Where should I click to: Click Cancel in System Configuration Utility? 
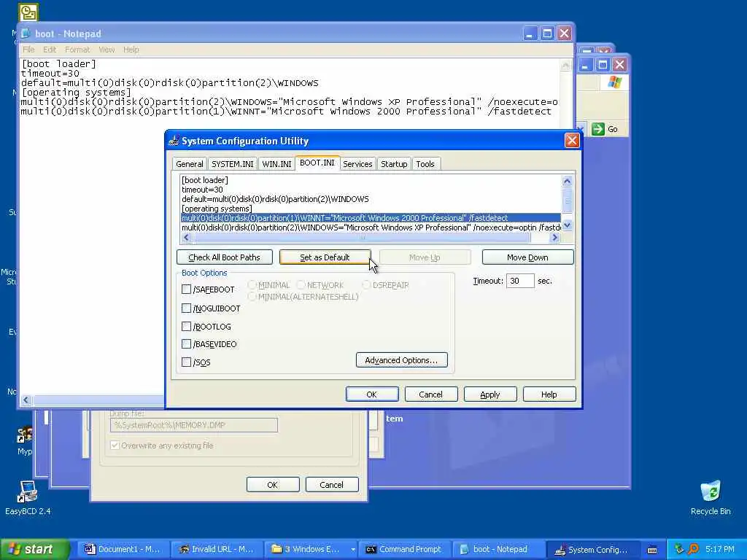click(430, 394)
